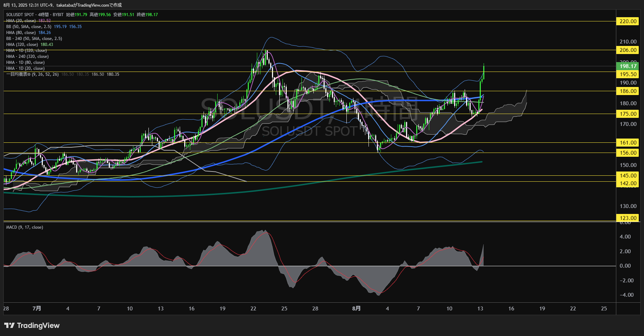Click the 190.00 price axis tick
Image resolution: width=644 pixels, height=336 pixels.
coord(628,83)
